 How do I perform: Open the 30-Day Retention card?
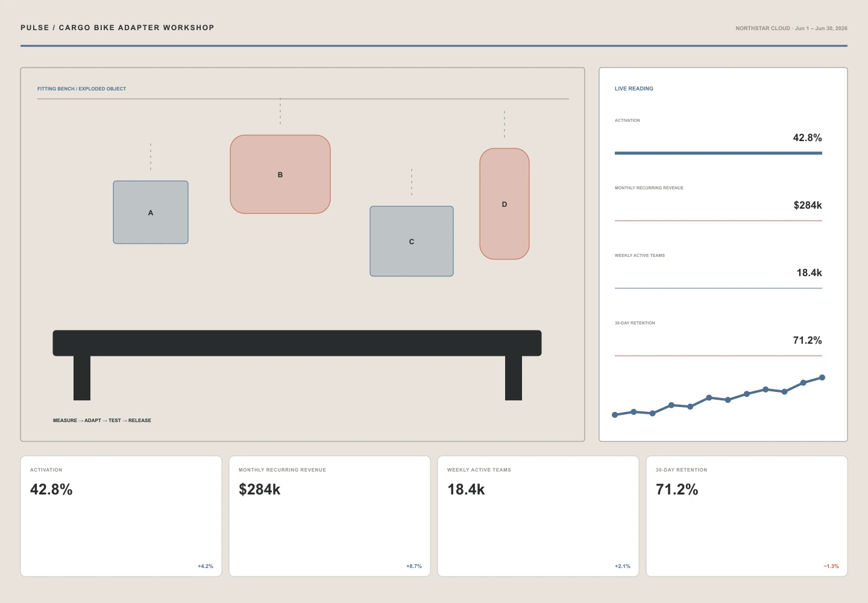[x=747, y=516]
